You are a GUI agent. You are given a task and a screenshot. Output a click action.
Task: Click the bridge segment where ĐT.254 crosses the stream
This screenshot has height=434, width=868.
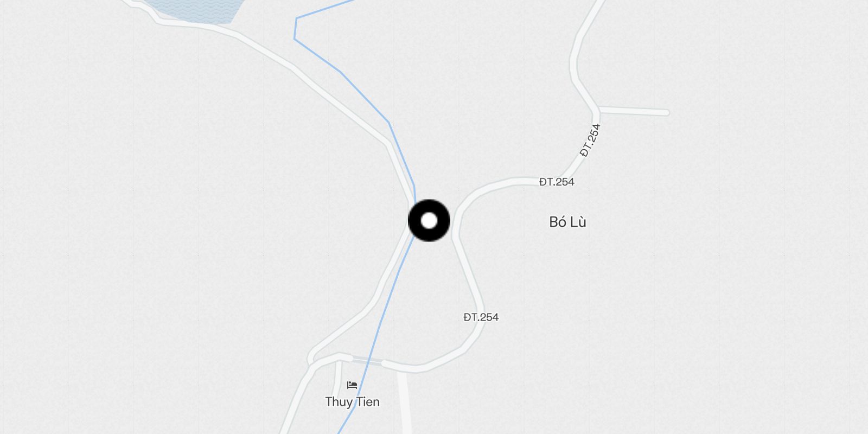click(367, 360)
